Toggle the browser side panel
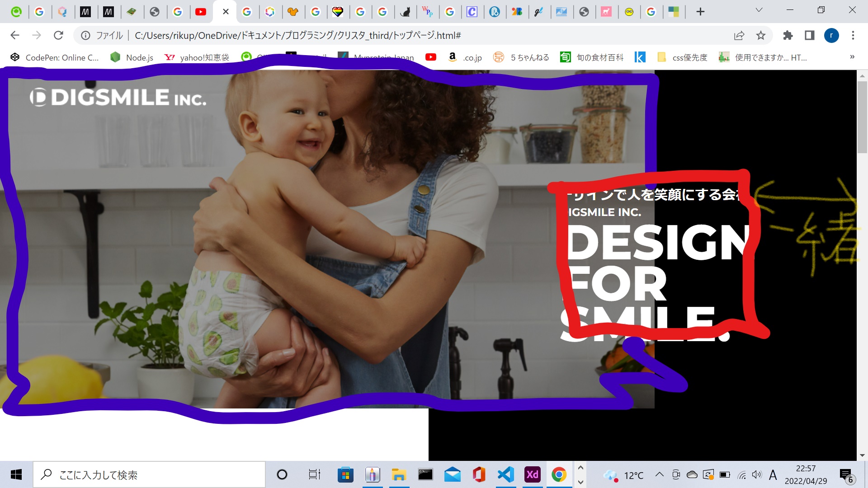868x488 pixels. pyautogui.click(x=809, y=35)
